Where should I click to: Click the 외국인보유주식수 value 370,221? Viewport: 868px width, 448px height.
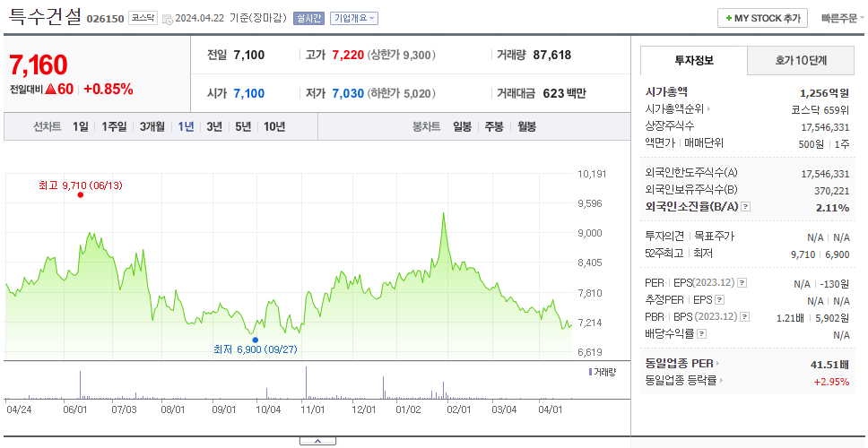tap(832, 192)
